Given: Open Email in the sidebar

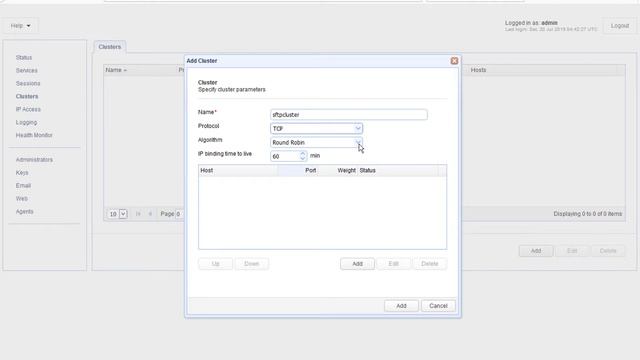Looking at the screenshot, I should click(x=23, y=186).
